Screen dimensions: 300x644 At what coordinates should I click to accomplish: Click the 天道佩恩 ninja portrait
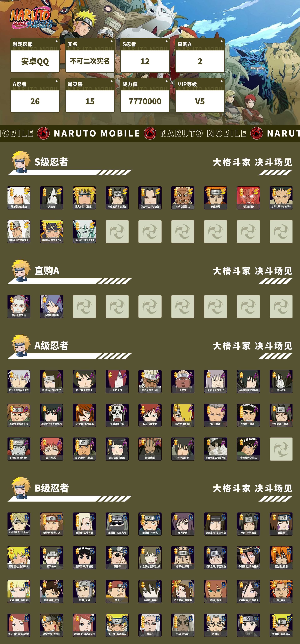[x=215, y=198]
